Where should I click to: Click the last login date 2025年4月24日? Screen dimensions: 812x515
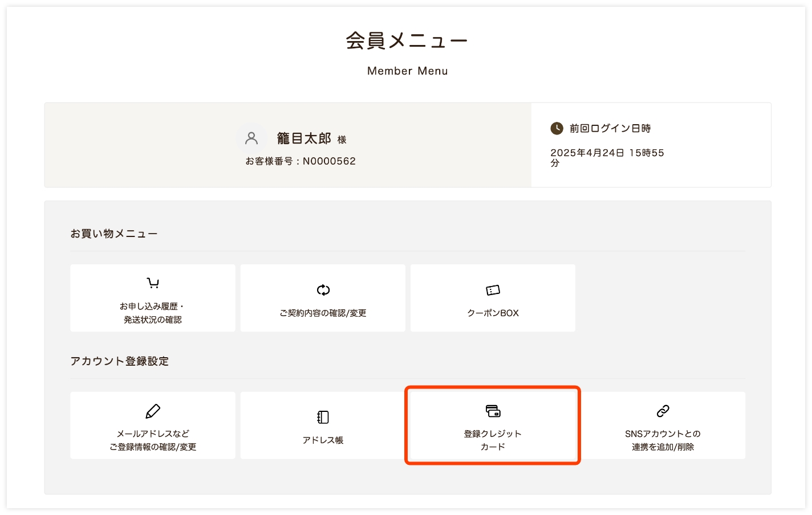point(587,153)
